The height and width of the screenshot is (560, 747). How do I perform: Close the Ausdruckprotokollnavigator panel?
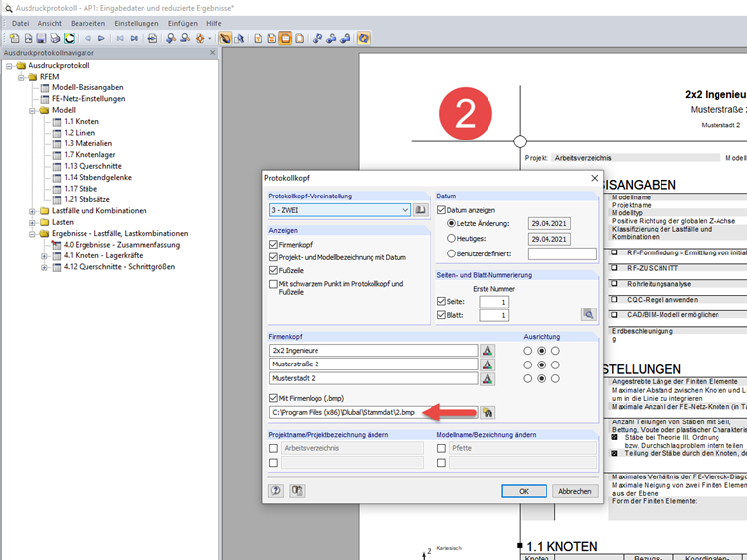(213, 53)
